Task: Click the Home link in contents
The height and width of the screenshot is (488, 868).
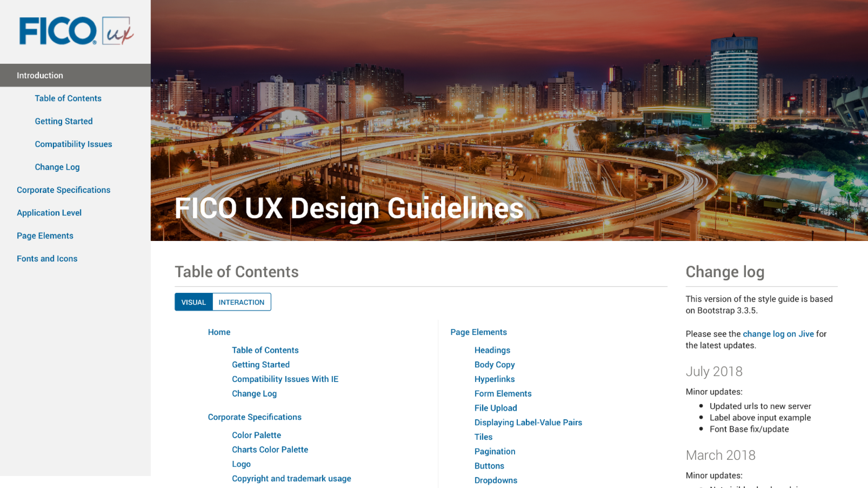Action: (219, 332)
